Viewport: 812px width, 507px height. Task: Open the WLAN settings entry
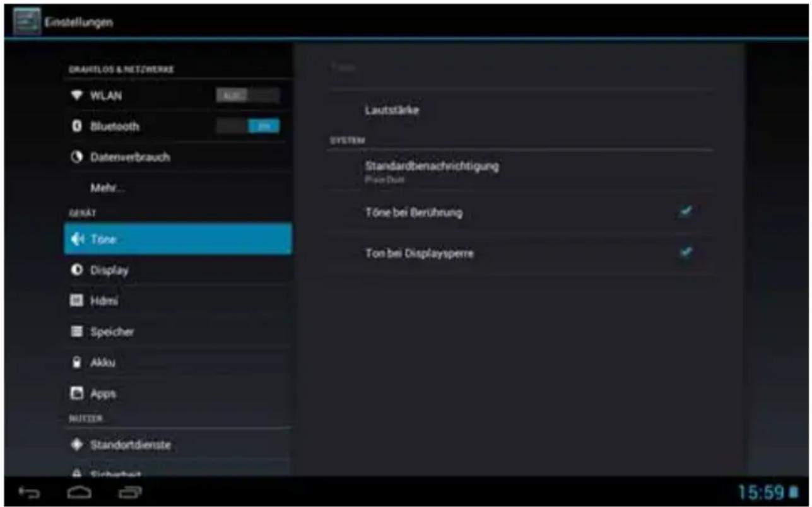[178, 96]
